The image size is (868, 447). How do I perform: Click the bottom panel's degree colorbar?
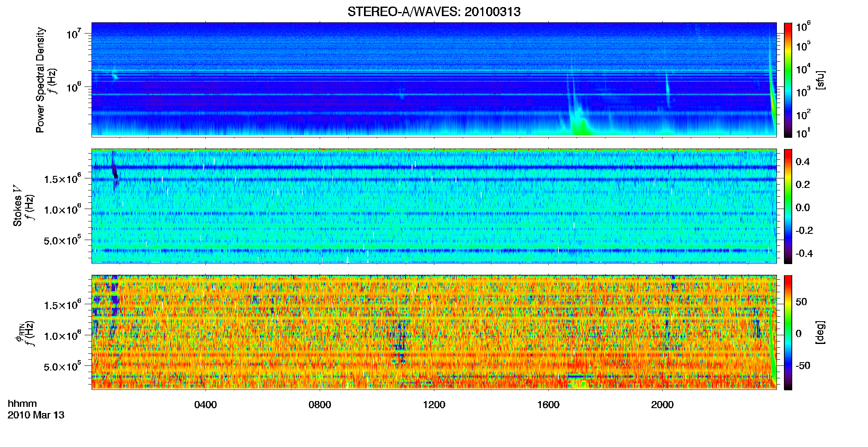[x=788, y=332]
